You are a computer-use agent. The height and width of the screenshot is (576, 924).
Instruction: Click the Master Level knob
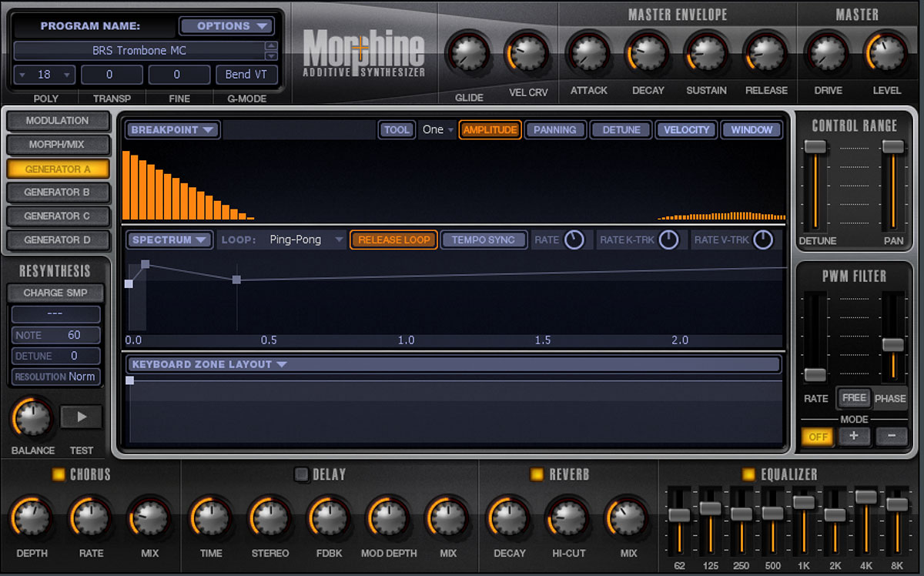click(x=886, y=52)
